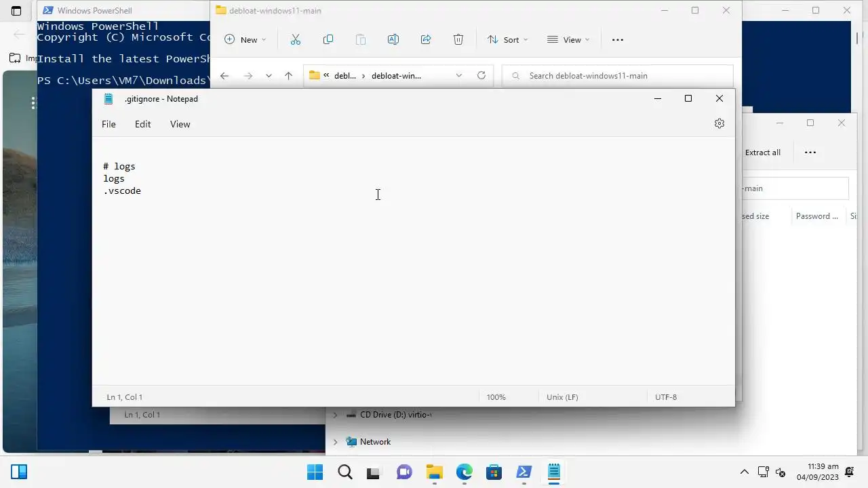Open the Edit menu in Notepad
This screenshot has width=868, height=488.
click(x=142, y=124)
